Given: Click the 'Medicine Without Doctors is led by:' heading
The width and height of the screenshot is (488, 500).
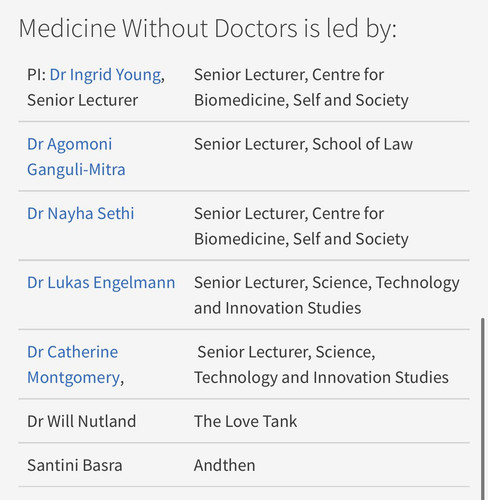Looking at the screenshot, I should (208, 28).
